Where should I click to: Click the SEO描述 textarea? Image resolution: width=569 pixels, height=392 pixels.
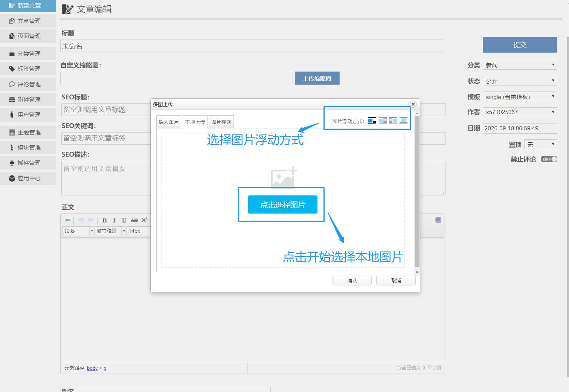(253, 178)
